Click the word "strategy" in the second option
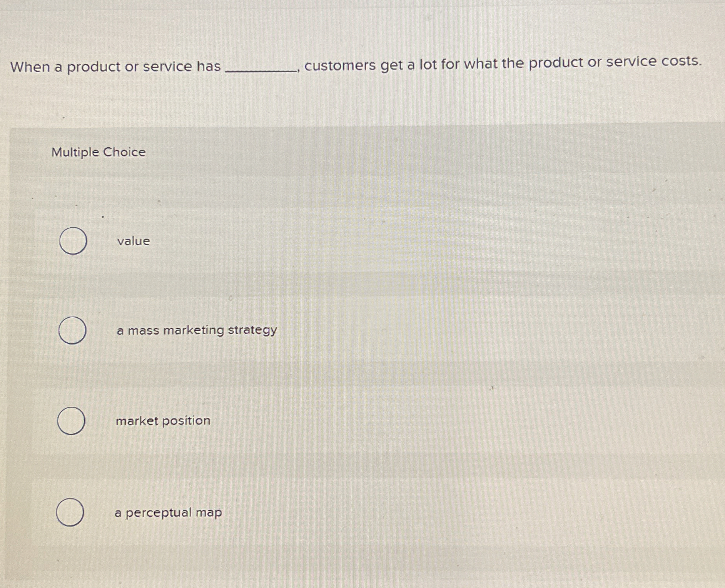Image resolution: width=725 pixels, height=588 pixels. (252, 331)
